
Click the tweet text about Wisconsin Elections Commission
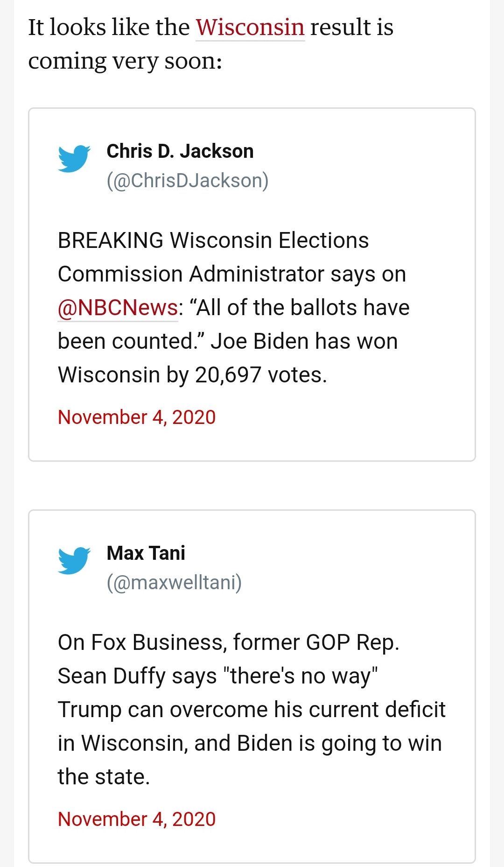click(x=233, y=308)
